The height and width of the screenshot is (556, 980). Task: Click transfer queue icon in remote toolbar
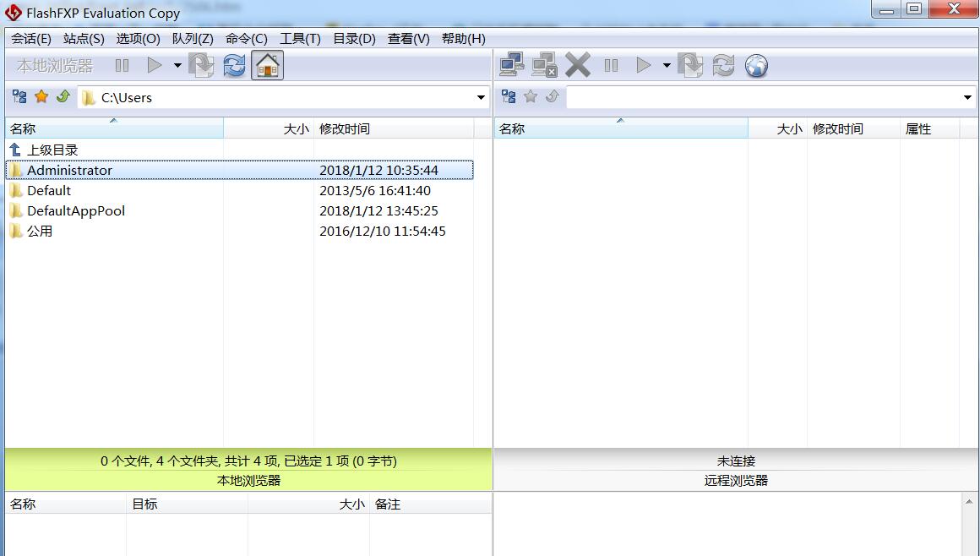(x=690, y=65)
